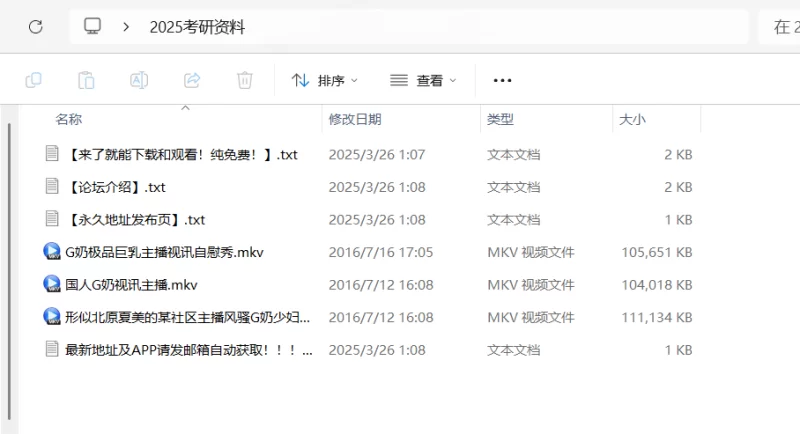The height and width of the screenshot is (434, 800).
Task: Click date cell 2025/3/26 1:07
Action: 377,155
